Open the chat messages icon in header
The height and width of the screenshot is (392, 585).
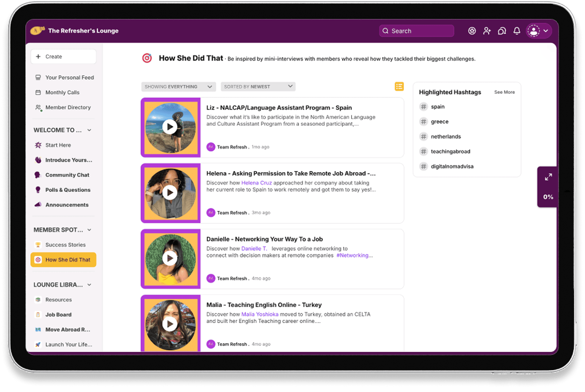pyautogui.click(x=502, y=31)
